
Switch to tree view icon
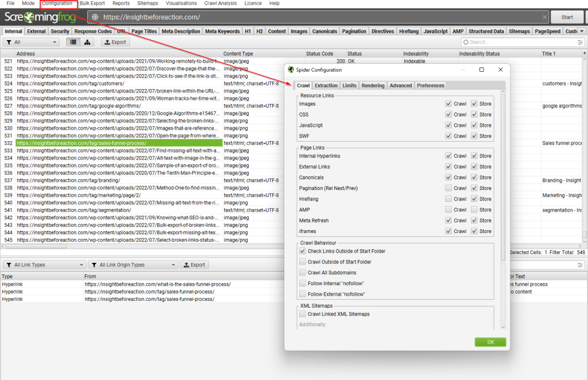coord(87,42)
